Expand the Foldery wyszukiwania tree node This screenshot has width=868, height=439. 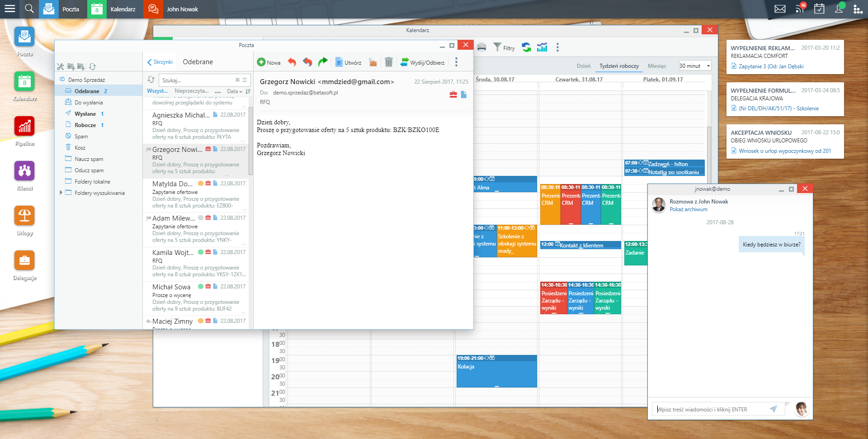61,193
